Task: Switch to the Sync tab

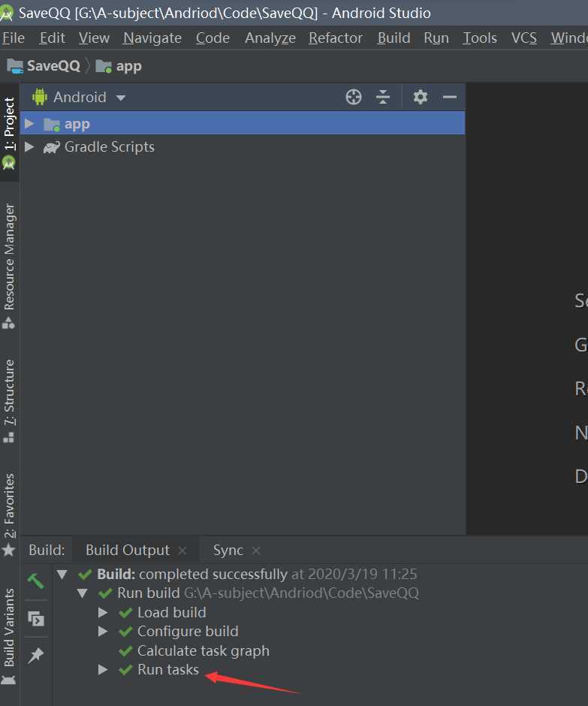Action: pyautogui.click(x=228, y=550)
